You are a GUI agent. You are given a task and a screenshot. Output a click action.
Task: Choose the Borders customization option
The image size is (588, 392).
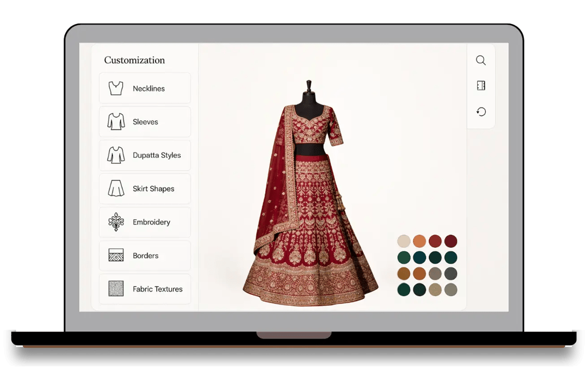[x=144, y=255]
